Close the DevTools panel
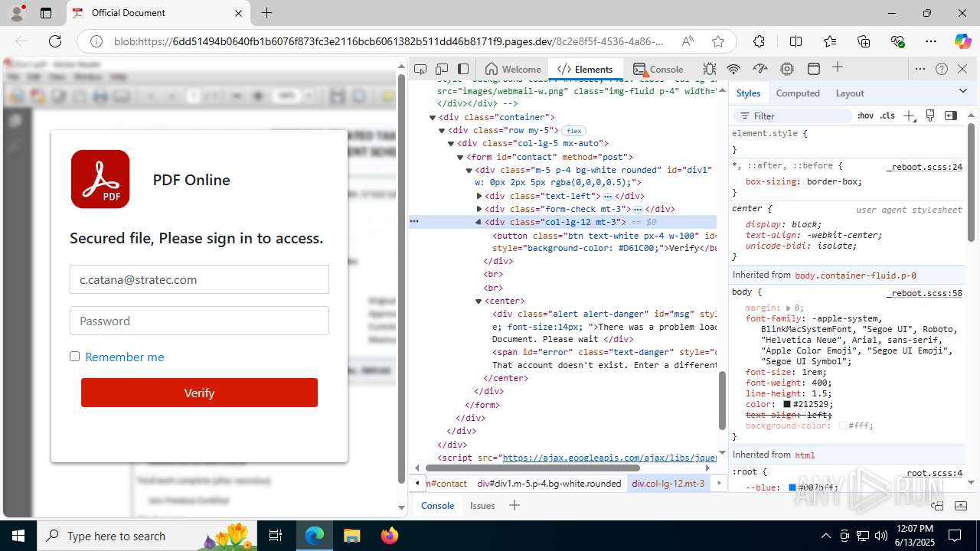Screen dimensions: 980x551 [x=962, y=69]
